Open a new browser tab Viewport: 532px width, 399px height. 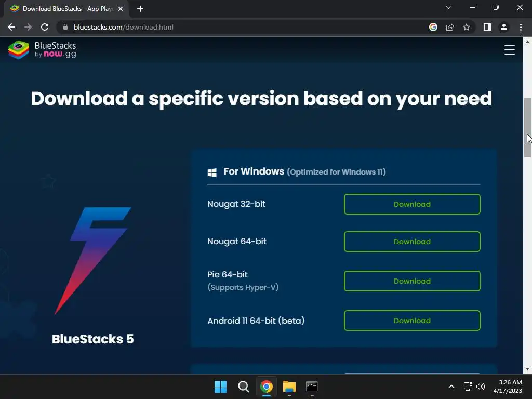tap(140, 9)
